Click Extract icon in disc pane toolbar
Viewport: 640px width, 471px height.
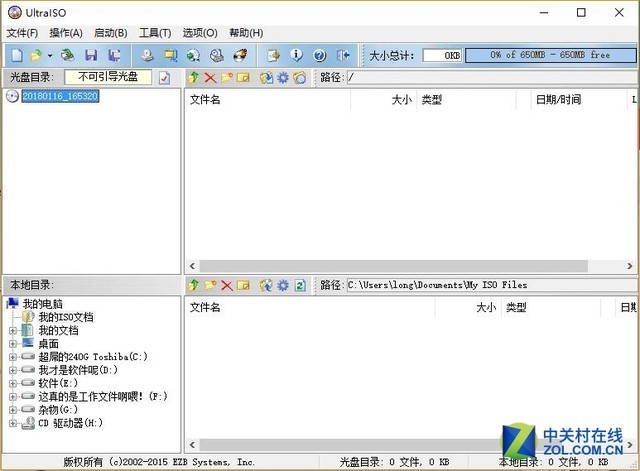tap(266, 78)
